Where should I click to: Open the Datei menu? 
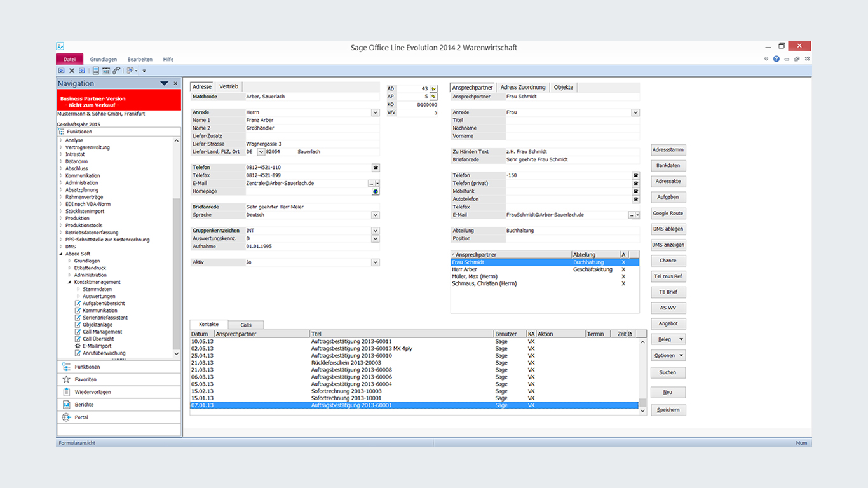(x=69, y=59)
